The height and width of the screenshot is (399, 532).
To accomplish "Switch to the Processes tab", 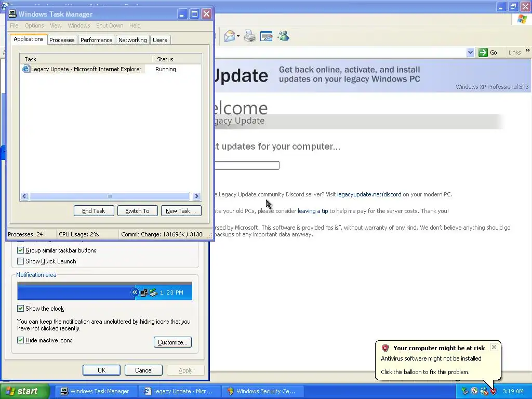I will (62, 39).
